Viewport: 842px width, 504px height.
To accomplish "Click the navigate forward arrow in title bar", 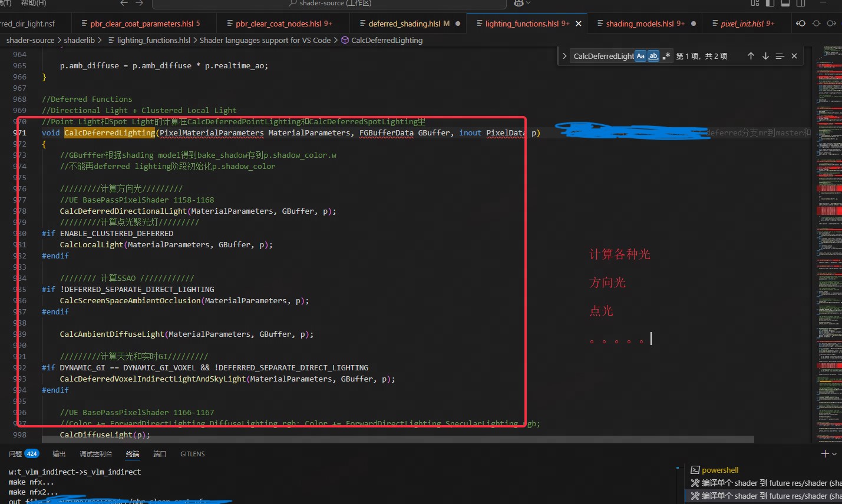I will 140,4.
